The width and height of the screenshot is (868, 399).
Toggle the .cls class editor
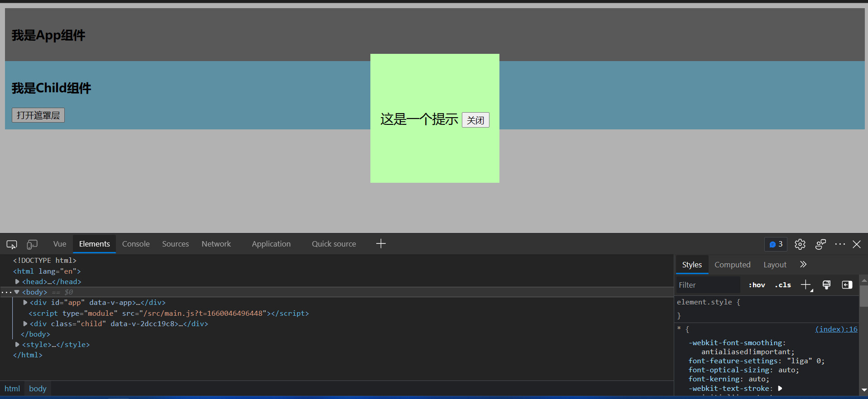pyautogui.click(x=783, y=285)
